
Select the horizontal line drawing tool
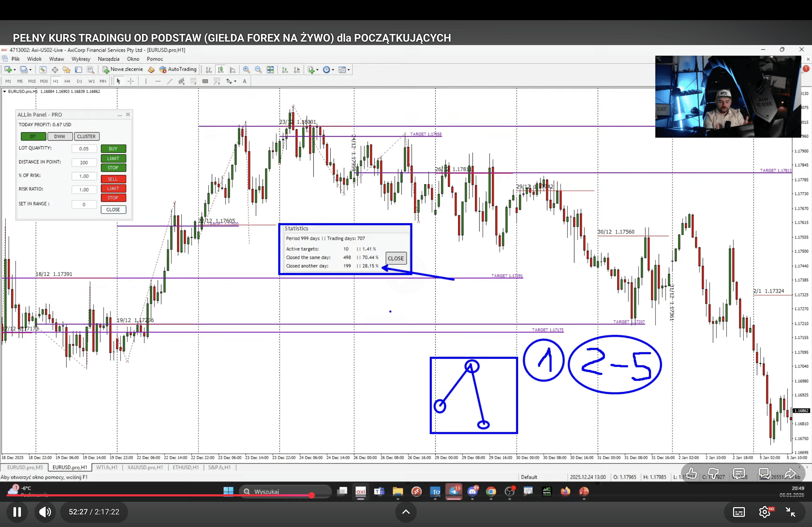click(158, 81)
